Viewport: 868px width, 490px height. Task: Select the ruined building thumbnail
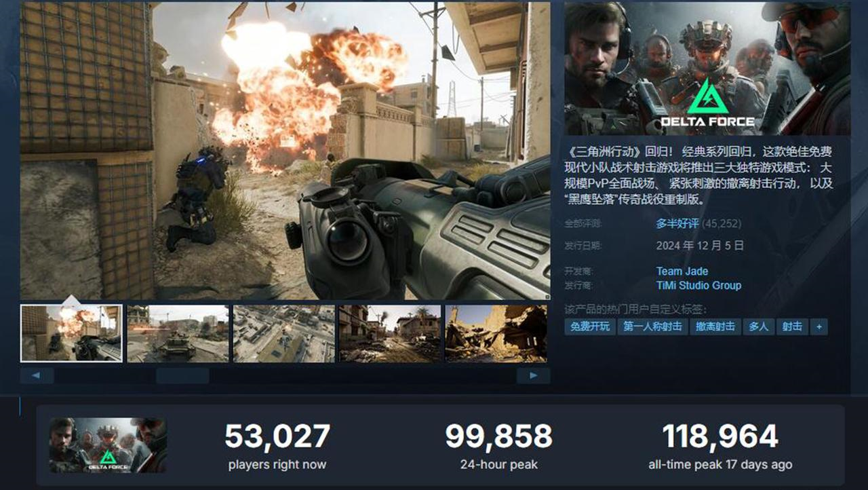(496, 333)
